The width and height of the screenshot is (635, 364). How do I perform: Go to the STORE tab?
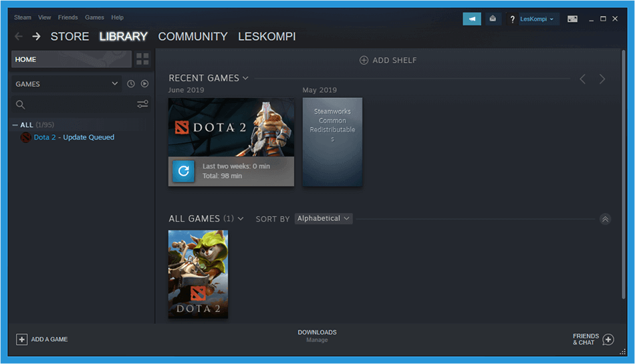point(70,36)
